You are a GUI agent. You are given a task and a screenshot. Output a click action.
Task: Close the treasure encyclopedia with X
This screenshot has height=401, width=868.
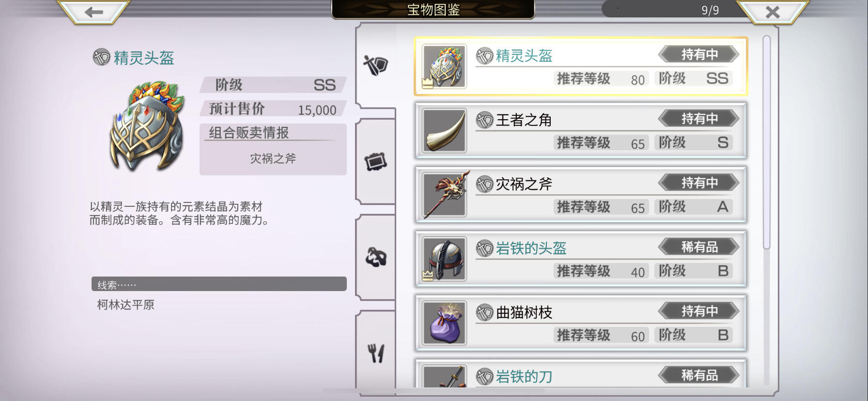click(x=773, y=12)
